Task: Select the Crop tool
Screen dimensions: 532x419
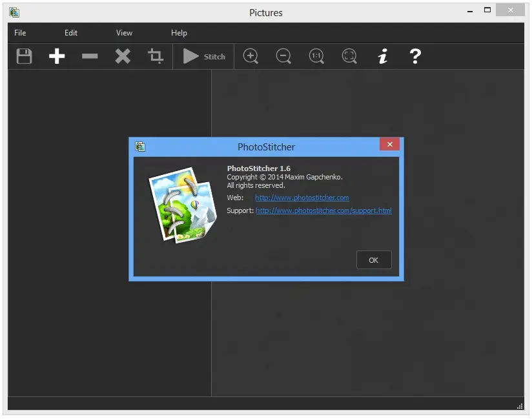Action: [x=155, y=56]
